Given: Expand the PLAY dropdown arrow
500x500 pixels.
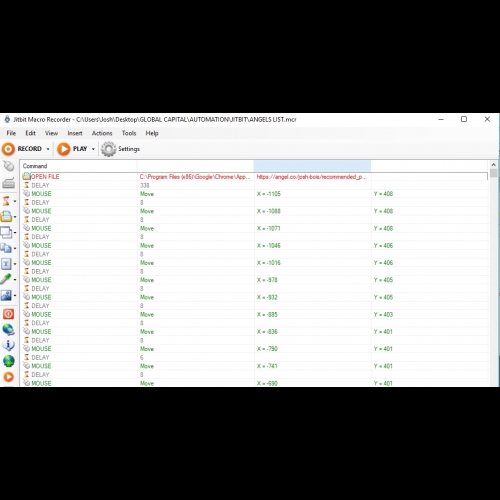Looking at the screenshot, I should click(93, 149).
